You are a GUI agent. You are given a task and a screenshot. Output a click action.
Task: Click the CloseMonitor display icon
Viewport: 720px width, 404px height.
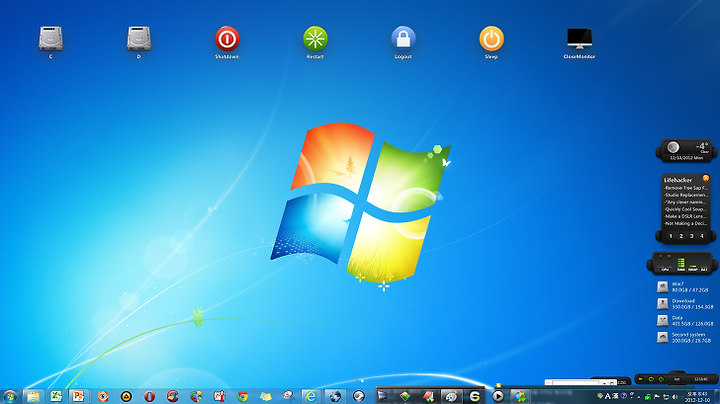click(x=579, y=39)
